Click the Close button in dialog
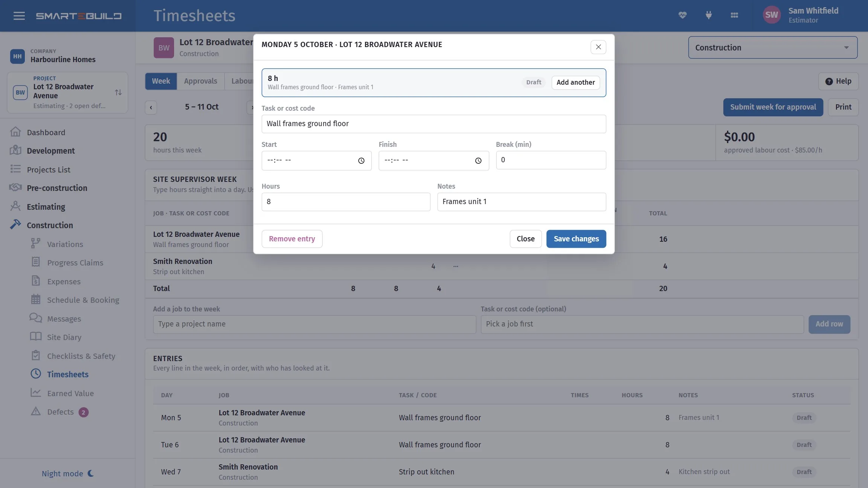868x488 pixels. [x=526, y=239]
